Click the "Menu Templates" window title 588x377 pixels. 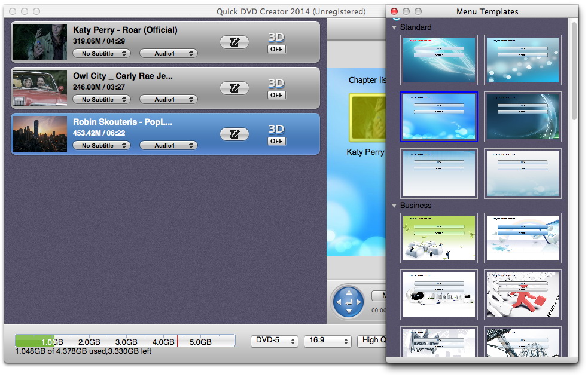click(488, 11)
